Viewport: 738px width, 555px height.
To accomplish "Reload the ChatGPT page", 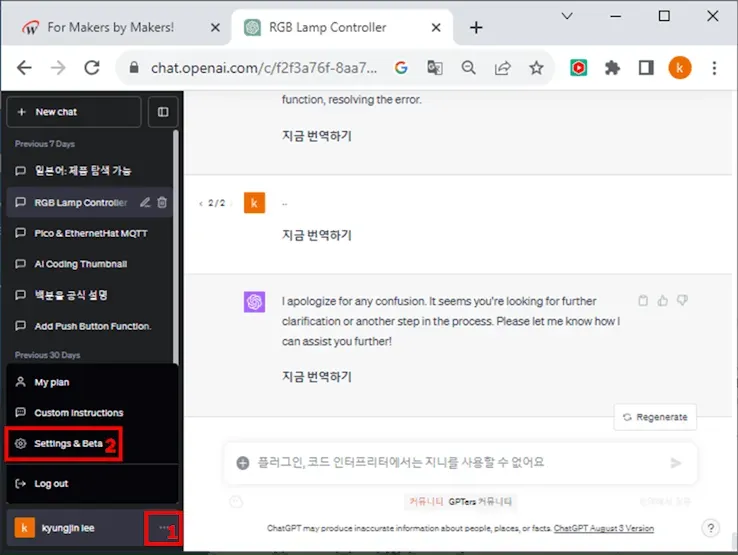I will (x=92, y=68).
